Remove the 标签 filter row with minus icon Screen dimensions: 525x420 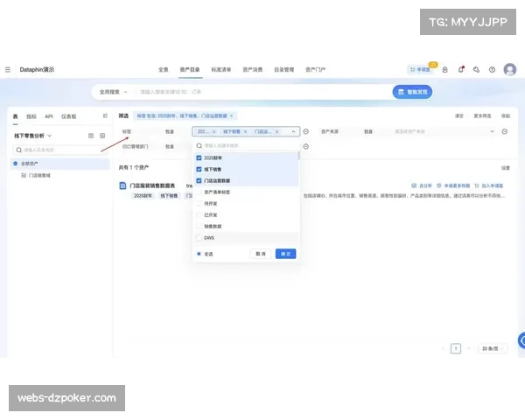[305, 131]
